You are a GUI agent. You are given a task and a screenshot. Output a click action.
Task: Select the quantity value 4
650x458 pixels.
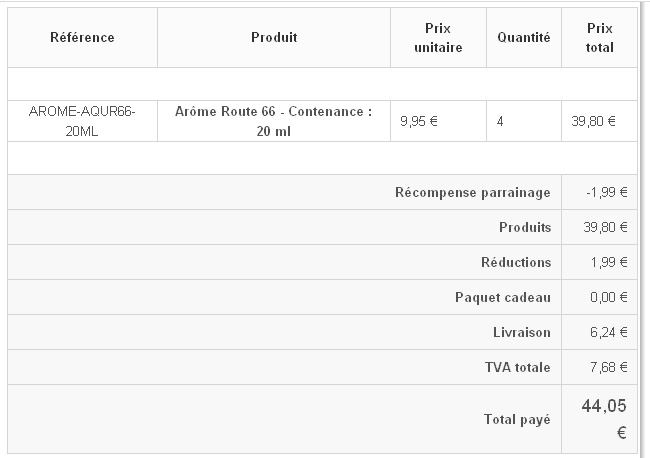pyautogui.click(x=500, y=121)
